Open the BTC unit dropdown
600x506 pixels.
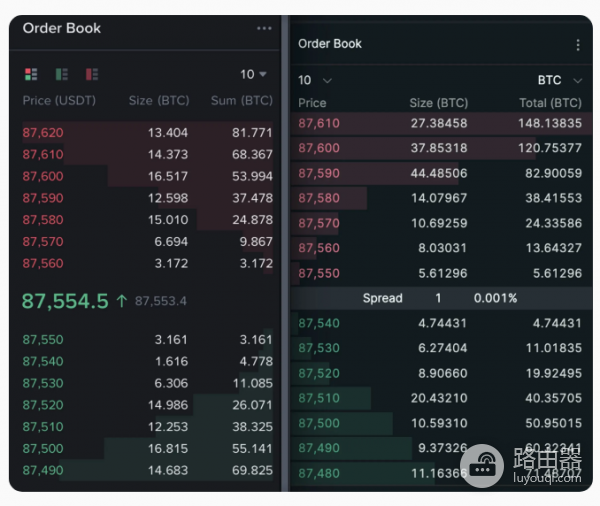(x=560, y=80)
